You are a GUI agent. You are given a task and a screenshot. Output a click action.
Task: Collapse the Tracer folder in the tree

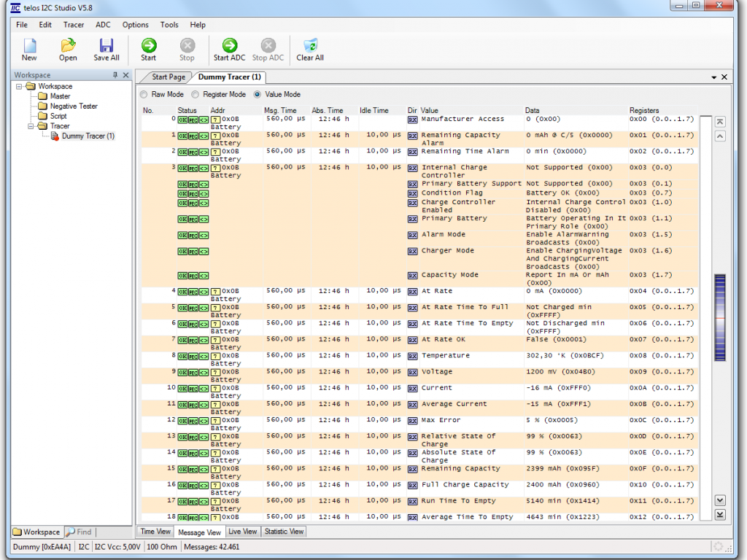tap(31, 126)
